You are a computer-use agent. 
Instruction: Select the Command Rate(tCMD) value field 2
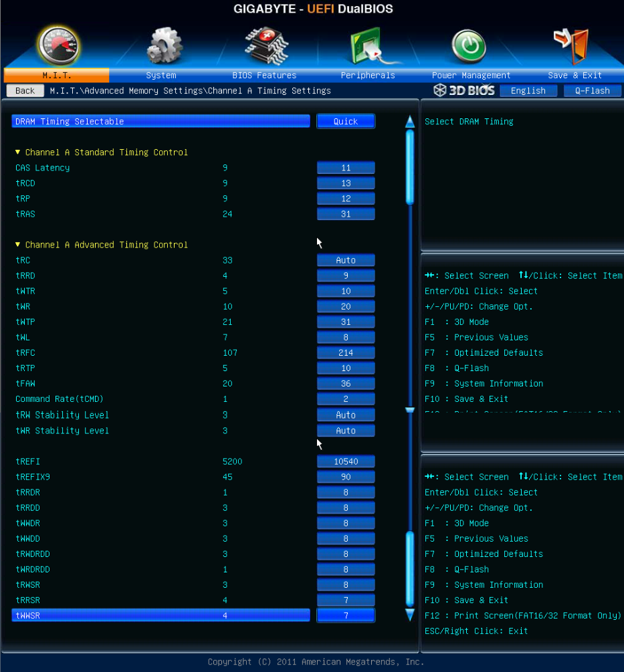tap(346, 399)
